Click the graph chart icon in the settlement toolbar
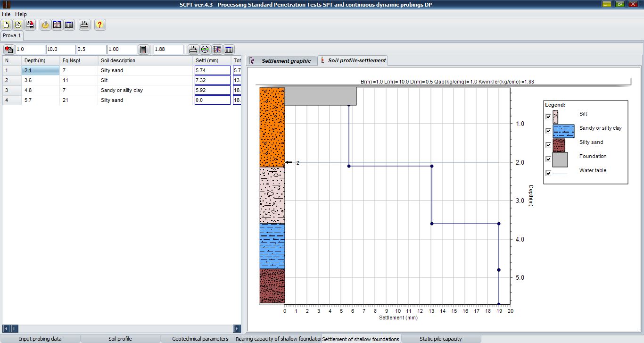This screenshot has width=644, height=343. click(x=217, y=50)
